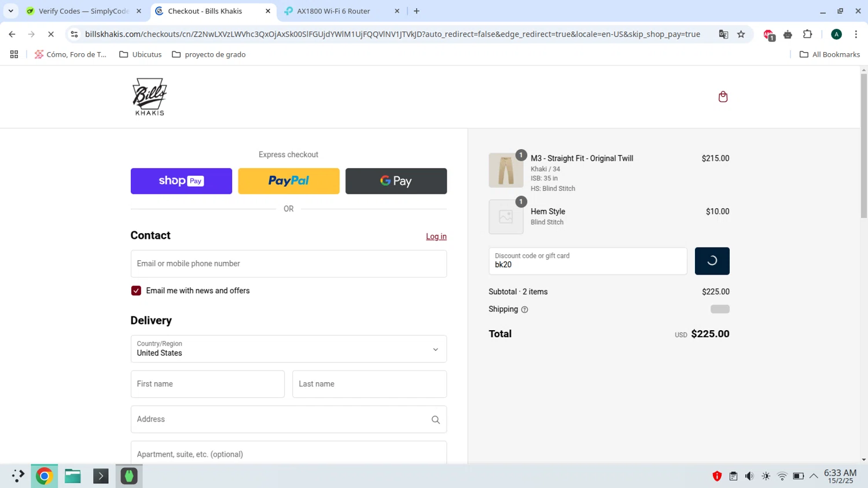
Task: Click the Bills Khakis logo
Action: coord(150,97)
